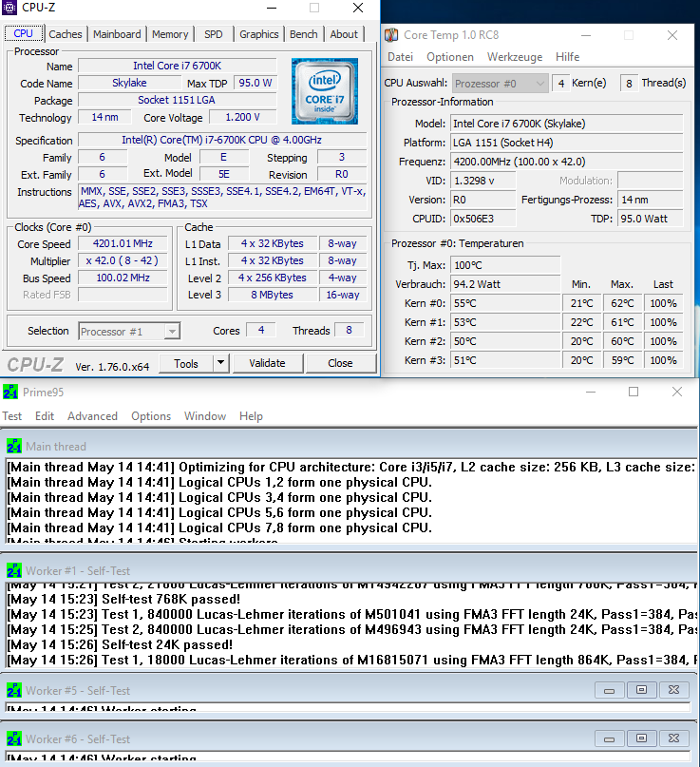This screenshot has height=767, width=700.
Task: Click the Tj. Max value 100°C
Action: click(x=505, y=265)
